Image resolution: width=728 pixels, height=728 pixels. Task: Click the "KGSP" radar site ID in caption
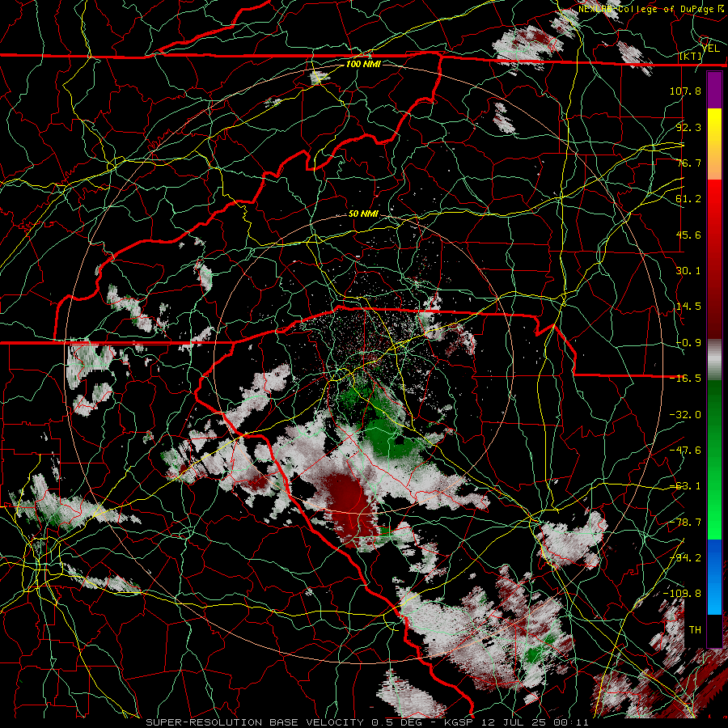457,722
